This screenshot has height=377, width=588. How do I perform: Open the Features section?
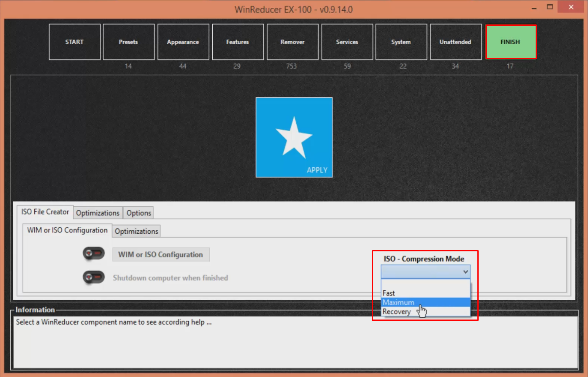click(x=238, y=42)
